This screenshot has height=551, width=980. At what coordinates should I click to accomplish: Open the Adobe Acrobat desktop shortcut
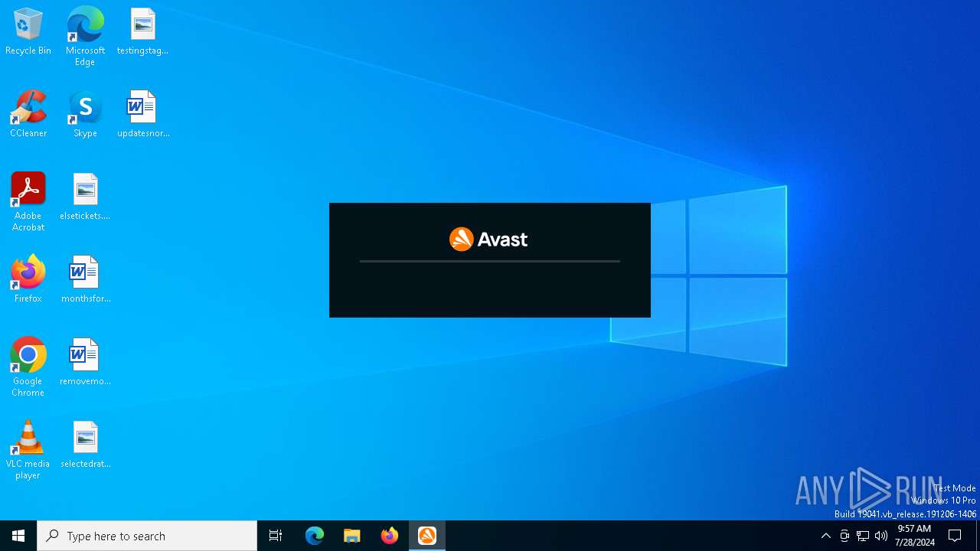pyautogui.click(x=28, y=202)
